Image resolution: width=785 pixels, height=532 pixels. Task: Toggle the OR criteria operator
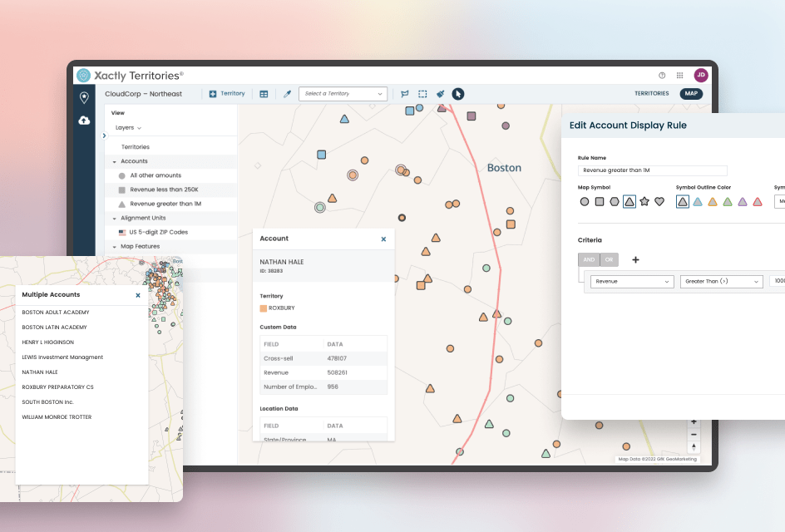click(610, 259)
